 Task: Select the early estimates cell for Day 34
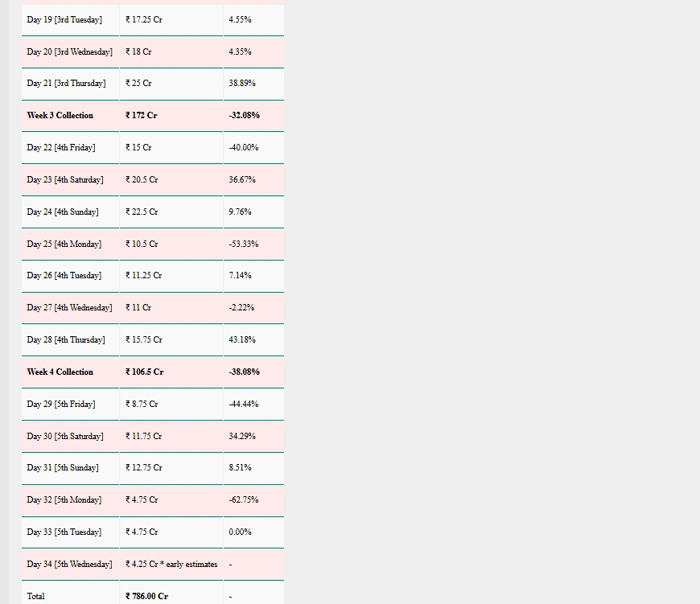click(171, 565)
